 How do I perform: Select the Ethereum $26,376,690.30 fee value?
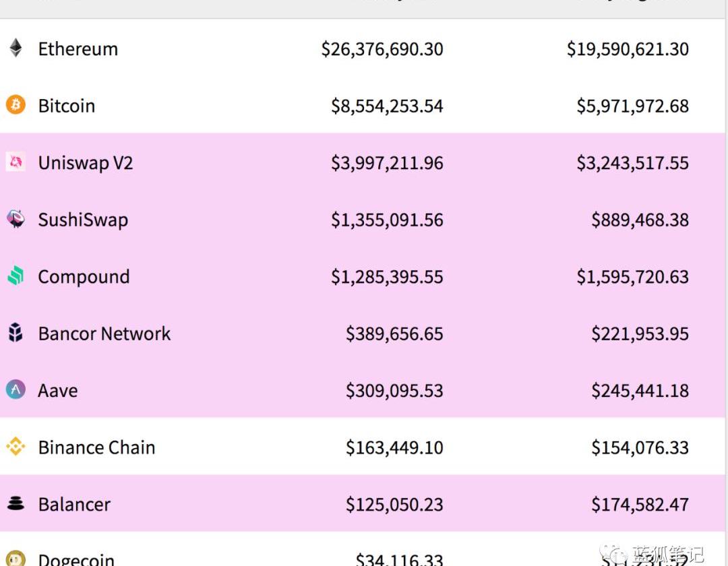[x=382, y=49]
